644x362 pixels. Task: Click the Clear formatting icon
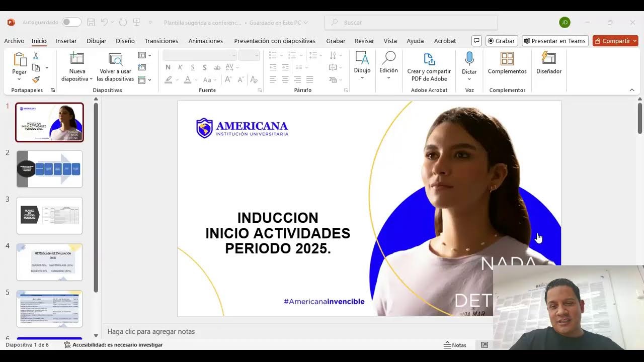point(254,79)
